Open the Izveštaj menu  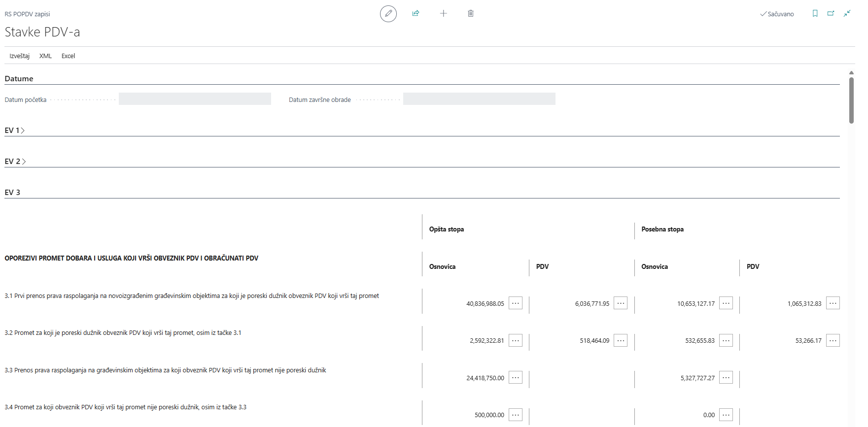click(x=19, y=56)
